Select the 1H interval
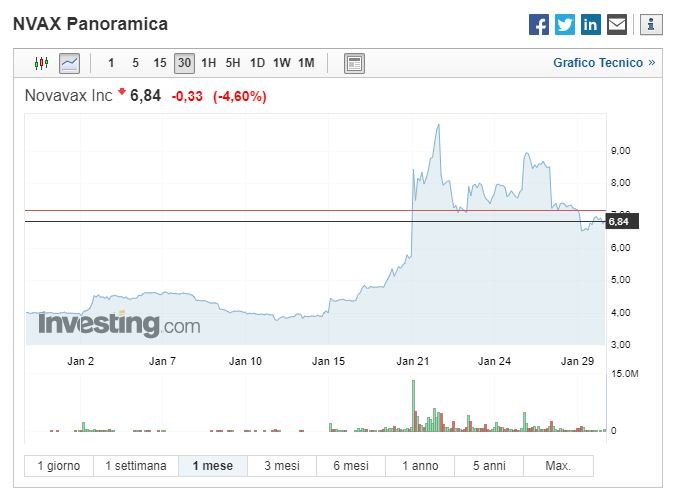The width and height of the screenshot is (674, 491). [x=208, y=63]
